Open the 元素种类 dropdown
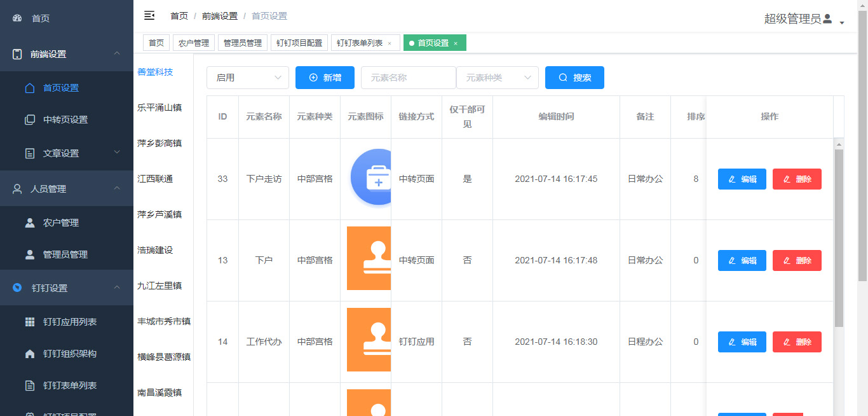 (497, 78)
